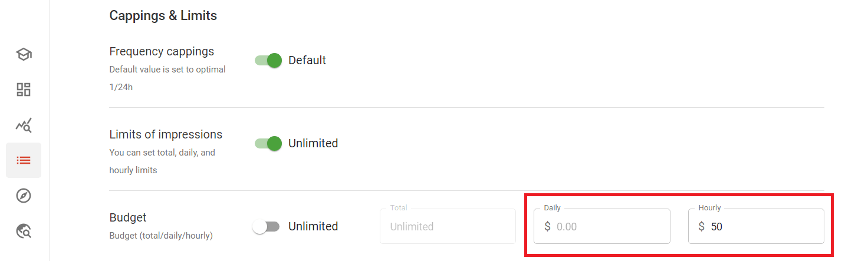This screenshot has width=868, height=261.
Task: Open the compass explore icon
Action: pyautogui.click(x=24, y=196)
